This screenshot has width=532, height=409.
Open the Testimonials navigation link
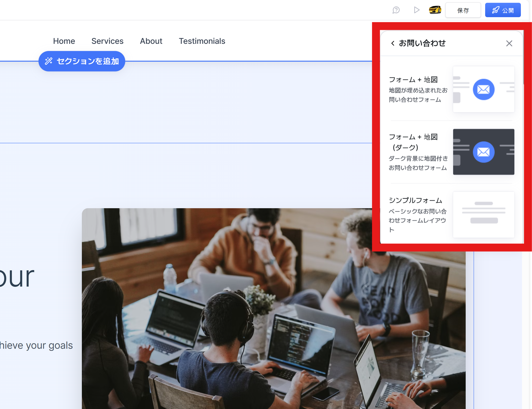pos(202,41)
